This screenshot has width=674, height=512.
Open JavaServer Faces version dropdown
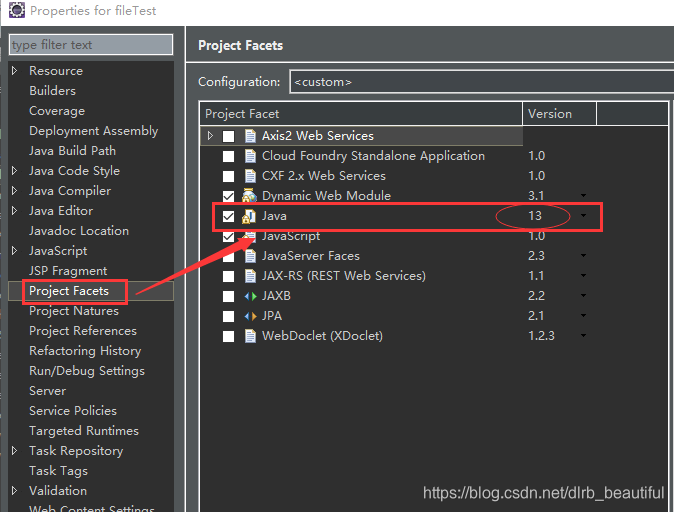click(x=583, y=256)
